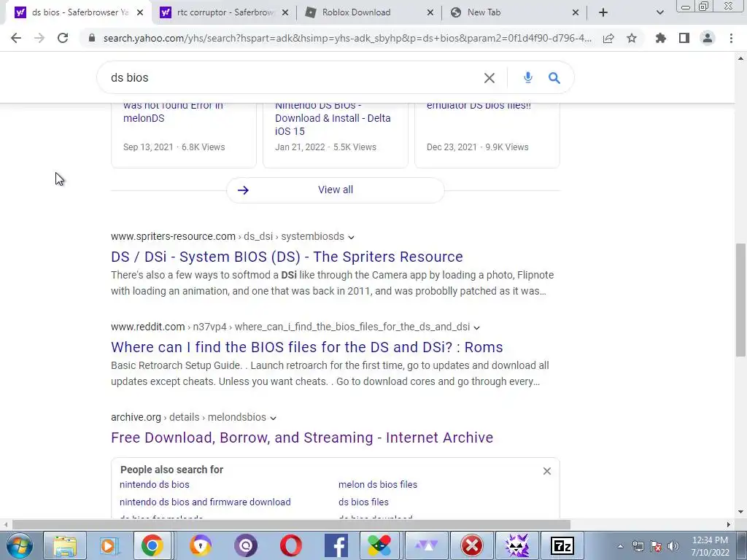Viewport: 747px width, 560px height.
Task: Open the red X taskbar application
Action: [x=472, y=545]
